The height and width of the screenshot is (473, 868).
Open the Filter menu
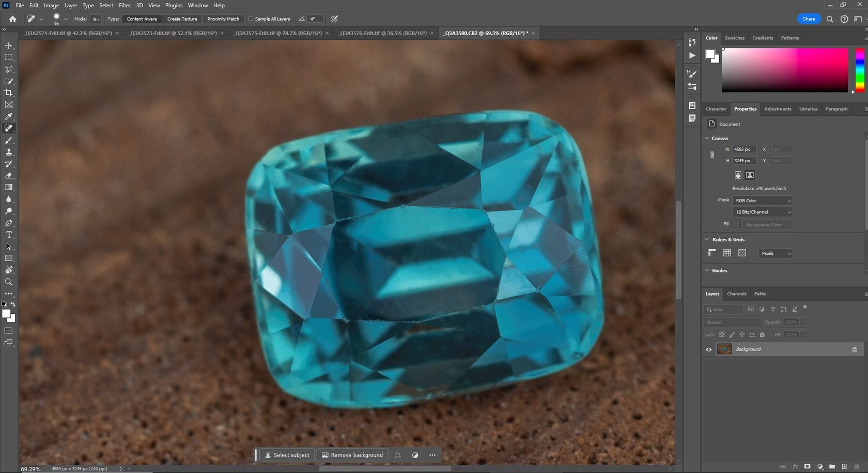[x=125, y=5]
